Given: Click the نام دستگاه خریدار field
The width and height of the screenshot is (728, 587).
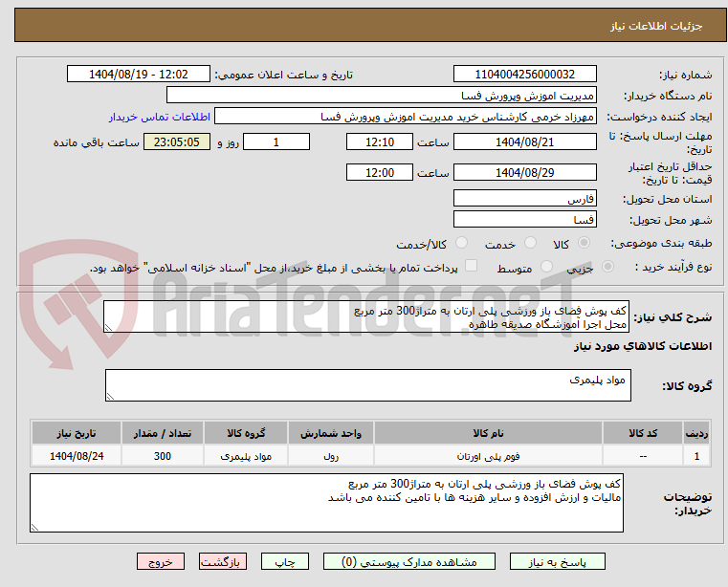Looking at the screenshot, I should (381, 96).
